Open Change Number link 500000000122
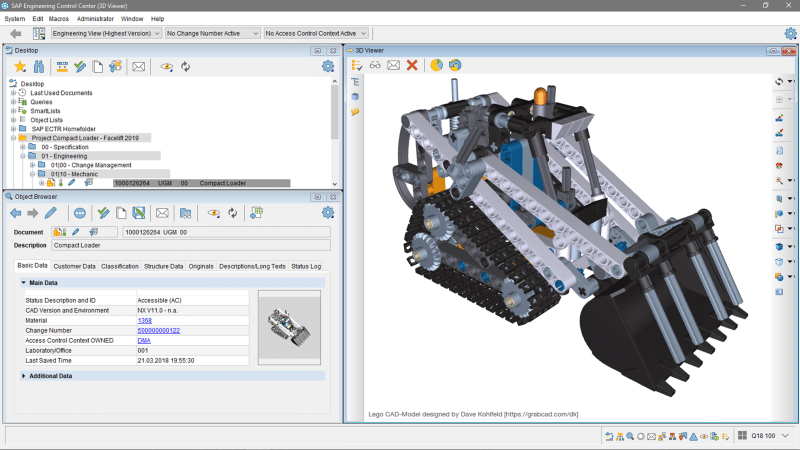 (159, 331)
